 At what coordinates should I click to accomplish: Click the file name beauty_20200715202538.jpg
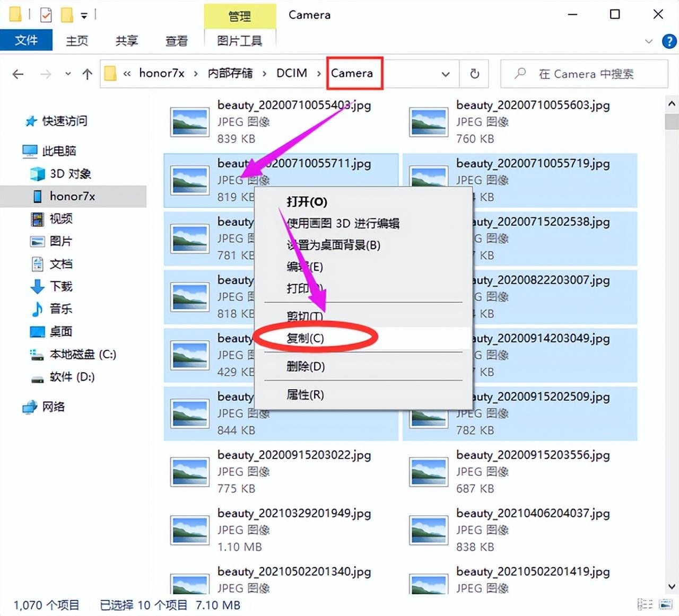tap(540, 222)
